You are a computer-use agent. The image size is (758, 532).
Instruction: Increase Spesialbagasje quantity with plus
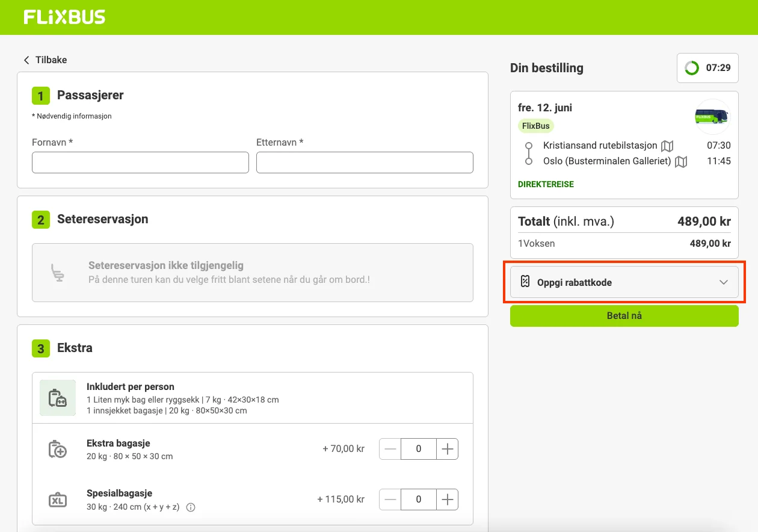(x=448, y=500)
